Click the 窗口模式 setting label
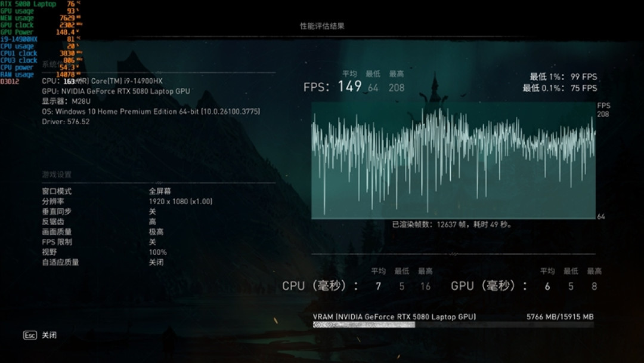Viewport: 644px width, 363px height. pyautogui.click(x=57, y=191)
